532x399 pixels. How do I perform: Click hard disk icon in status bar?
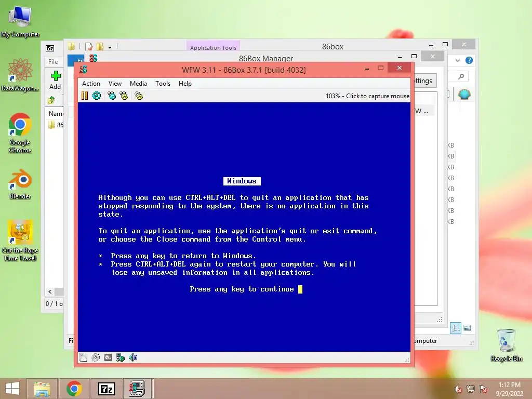tap(108, 357)
